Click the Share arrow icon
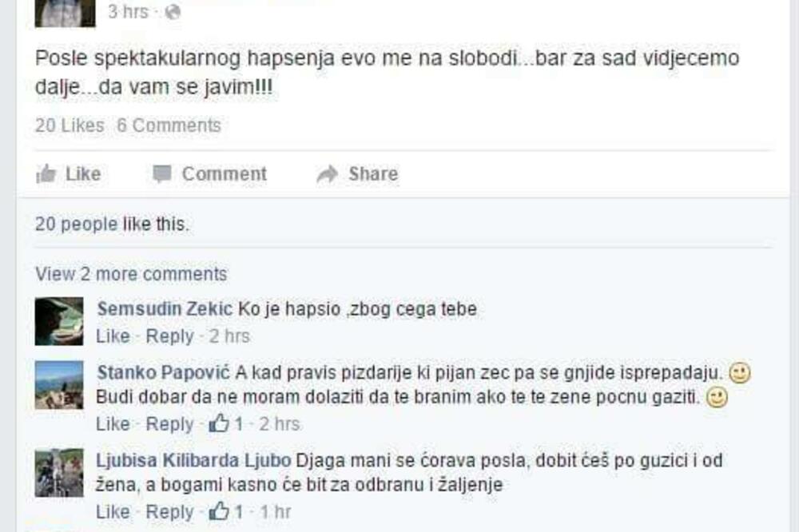799x532 pixels. [x=328, y=174]
